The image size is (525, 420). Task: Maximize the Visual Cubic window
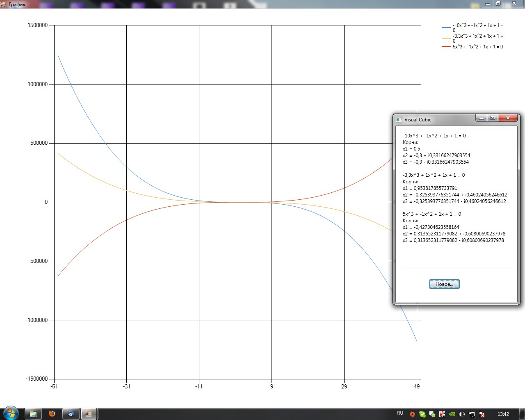pos(493,118)
